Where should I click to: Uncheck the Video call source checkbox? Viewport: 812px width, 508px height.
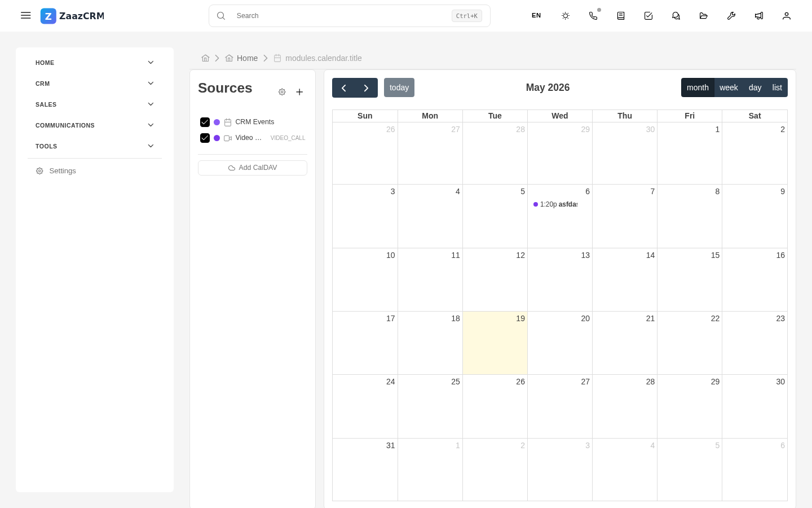click(205, 138)
